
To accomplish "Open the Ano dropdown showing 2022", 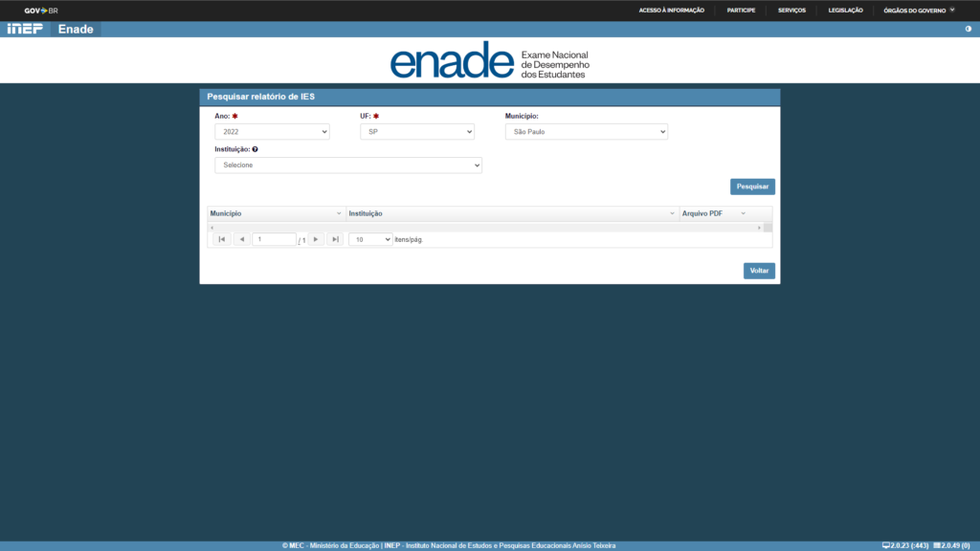I will [x=272, y=132].
